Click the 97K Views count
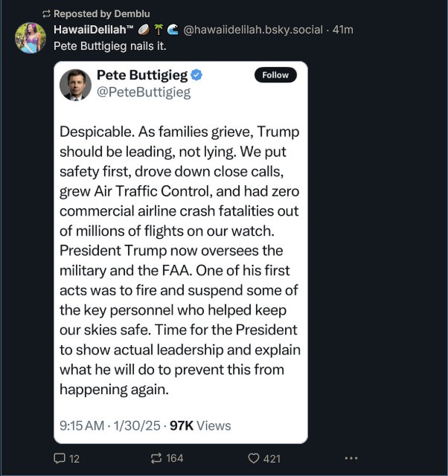 pyautogui.click(x=200, y=425)
